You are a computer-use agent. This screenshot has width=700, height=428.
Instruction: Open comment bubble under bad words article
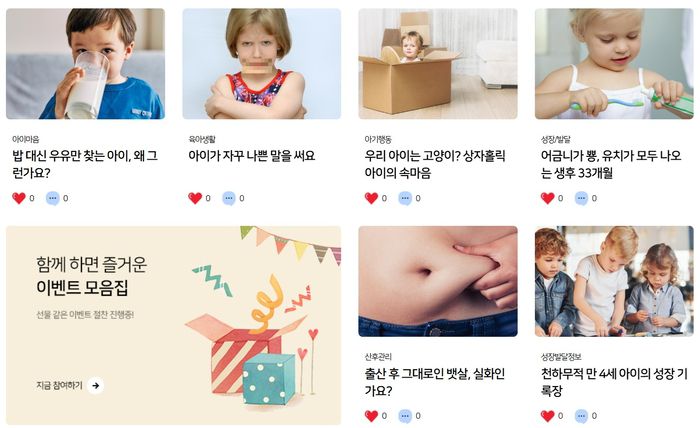(229, 198)
